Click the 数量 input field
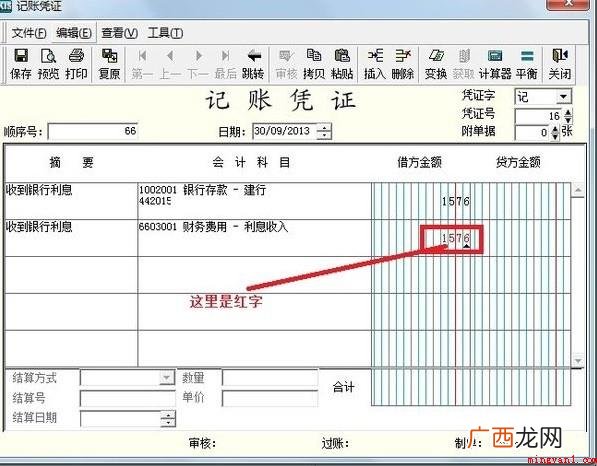 pos(270,378)
